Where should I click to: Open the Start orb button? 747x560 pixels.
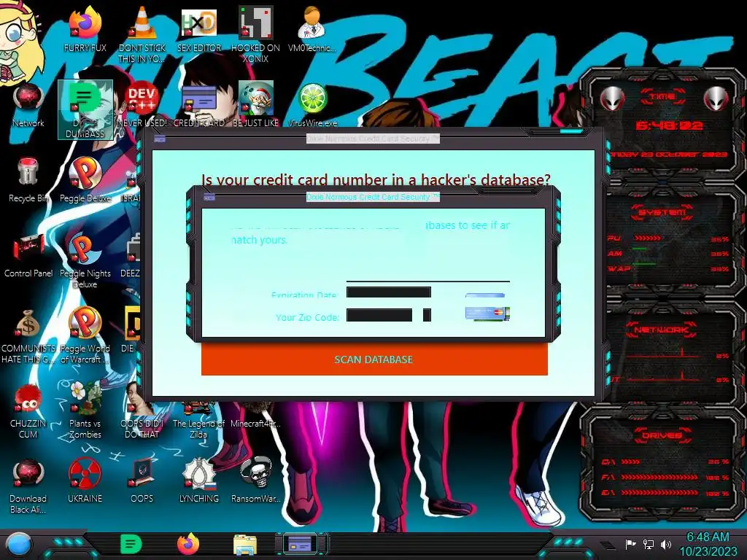tap(18, 544)
